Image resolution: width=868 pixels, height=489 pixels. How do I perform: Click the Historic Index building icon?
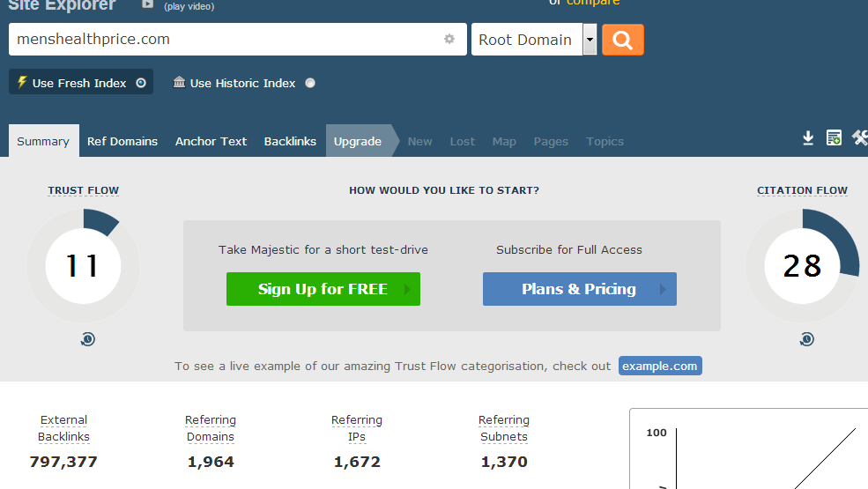tap(179, 82)
